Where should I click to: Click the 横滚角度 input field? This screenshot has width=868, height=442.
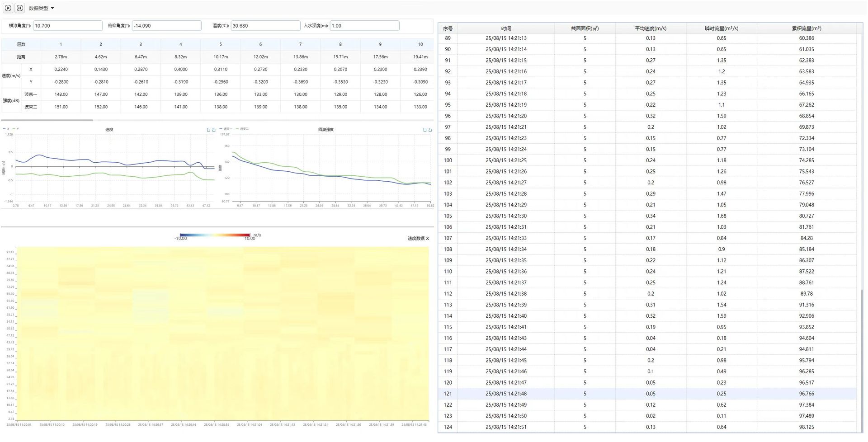(x=67, y=26)
